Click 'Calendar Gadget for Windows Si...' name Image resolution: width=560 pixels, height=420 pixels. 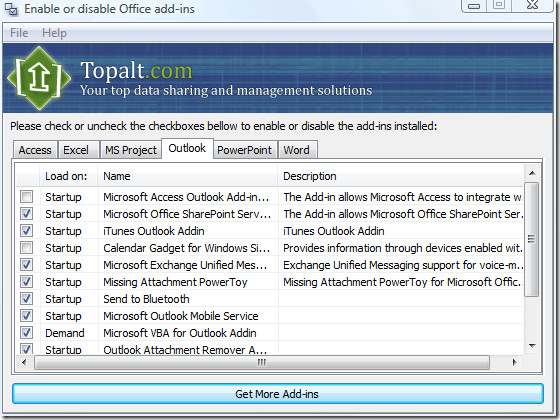[x=186, y=248]
